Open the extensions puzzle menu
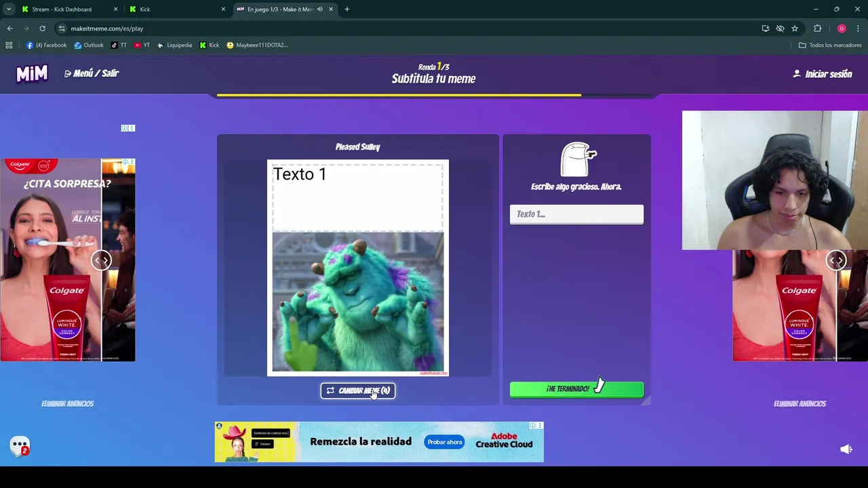Viewport: 868px width, 488px height. pyautogui.click(x=817, y=28)
